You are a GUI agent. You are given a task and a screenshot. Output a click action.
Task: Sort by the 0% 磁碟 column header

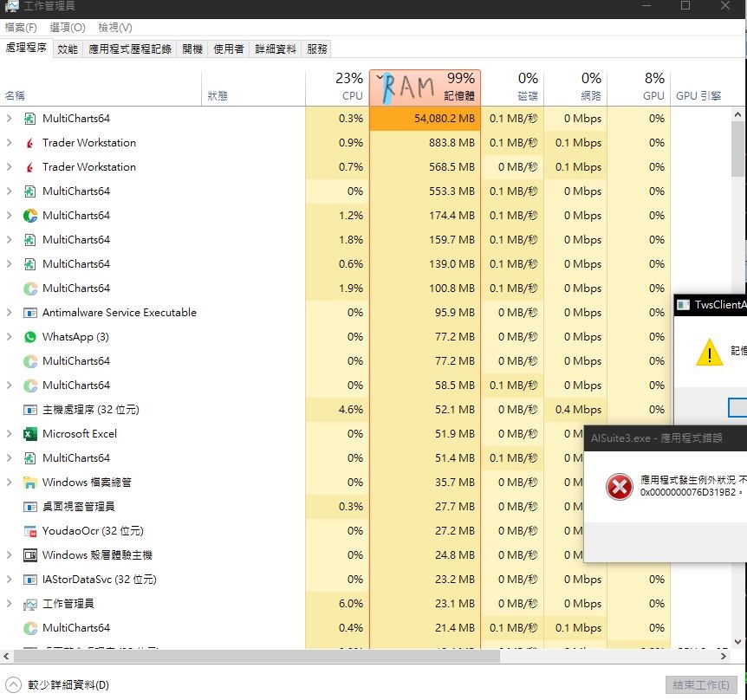tap(512, 87)
